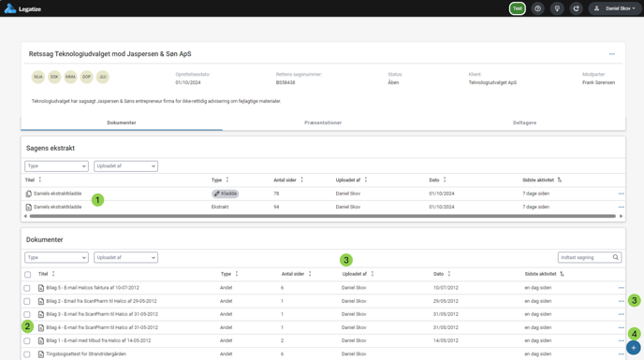This screenshot has width=644, height=360.
Task: Sort the Dokumenter table by the Type arrows
Action: [236, 274]
